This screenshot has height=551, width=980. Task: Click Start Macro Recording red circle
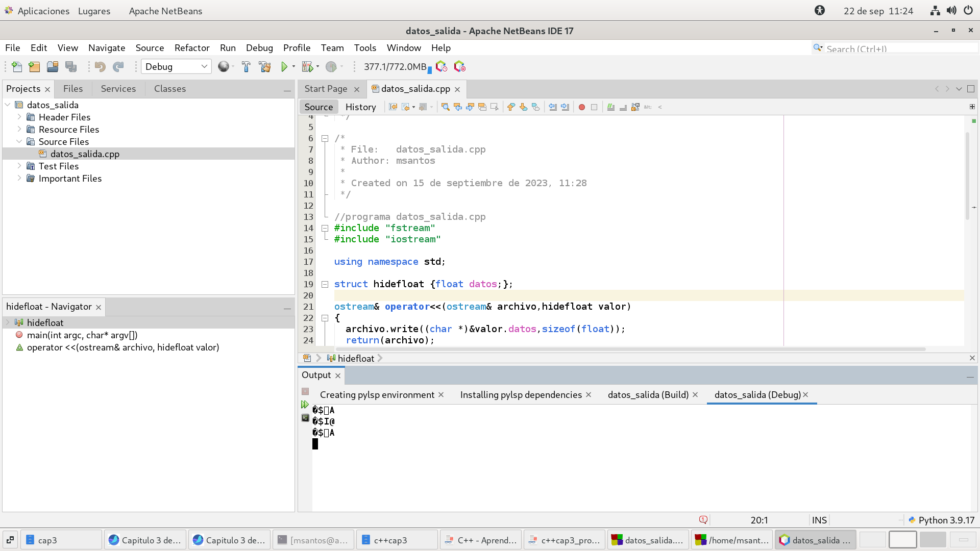tap(581, 107)
